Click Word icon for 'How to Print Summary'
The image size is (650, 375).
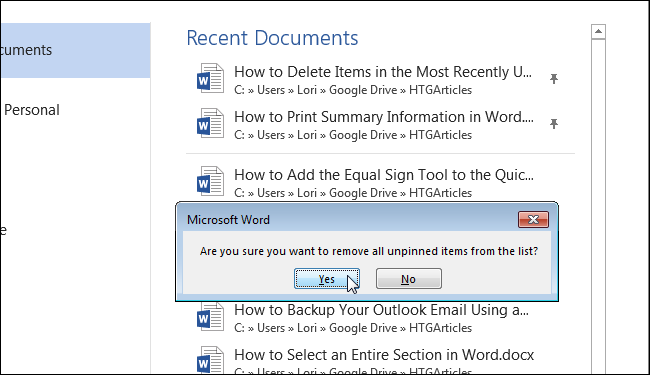[210, 123]
